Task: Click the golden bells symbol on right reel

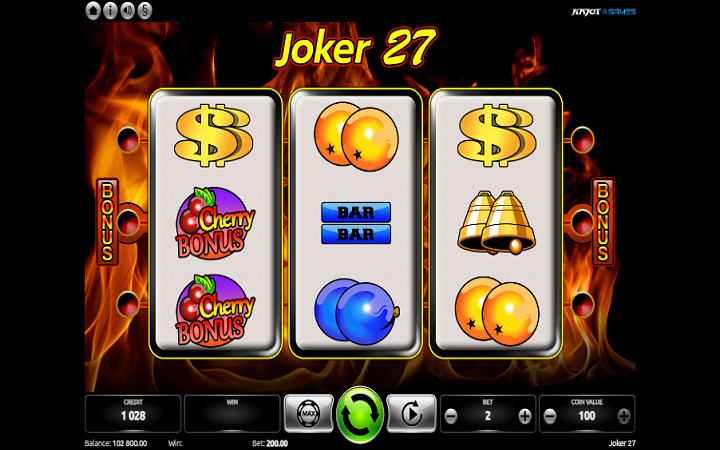Action: click(496, 223)
